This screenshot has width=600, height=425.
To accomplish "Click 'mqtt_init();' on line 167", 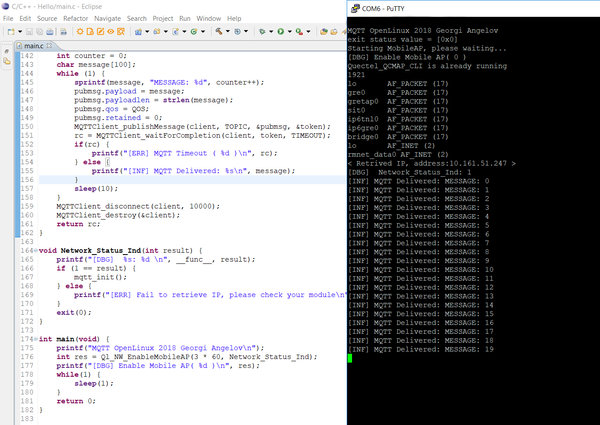I will (x=100, y=277).
